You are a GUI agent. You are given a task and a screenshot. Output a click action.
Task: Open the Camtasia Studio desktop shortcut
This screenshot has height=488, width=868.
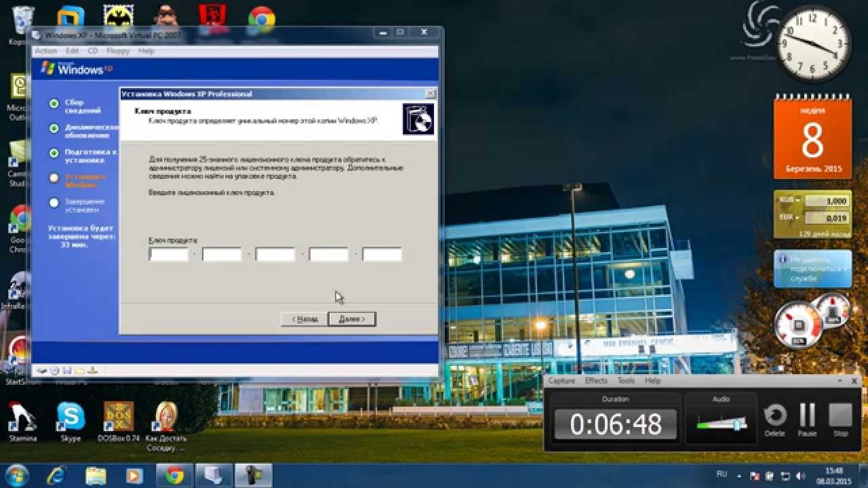point(18,163)
